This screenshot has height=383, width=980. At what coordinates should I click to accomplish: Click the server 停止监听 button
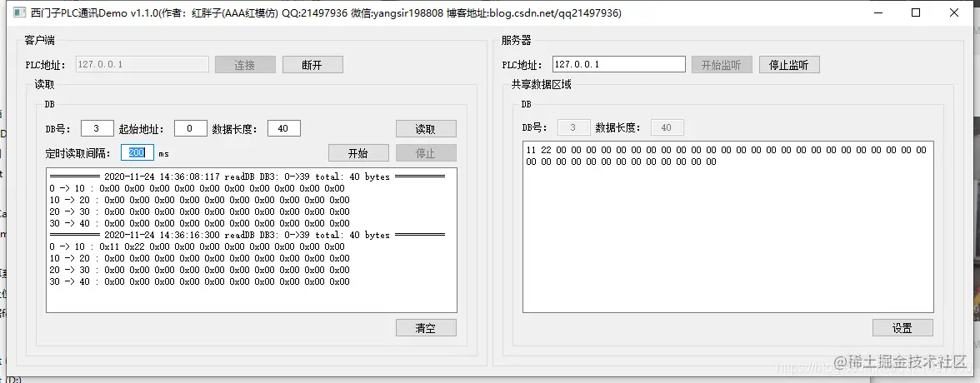pos(789,64)
